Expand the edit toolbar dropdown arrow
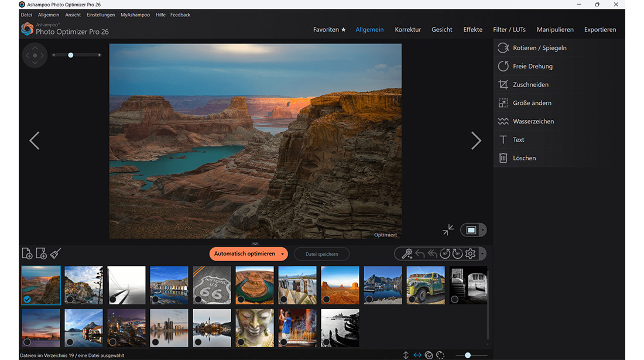This screenshot has height=360, width=644. pyautogui.click(x=482, y=253)
